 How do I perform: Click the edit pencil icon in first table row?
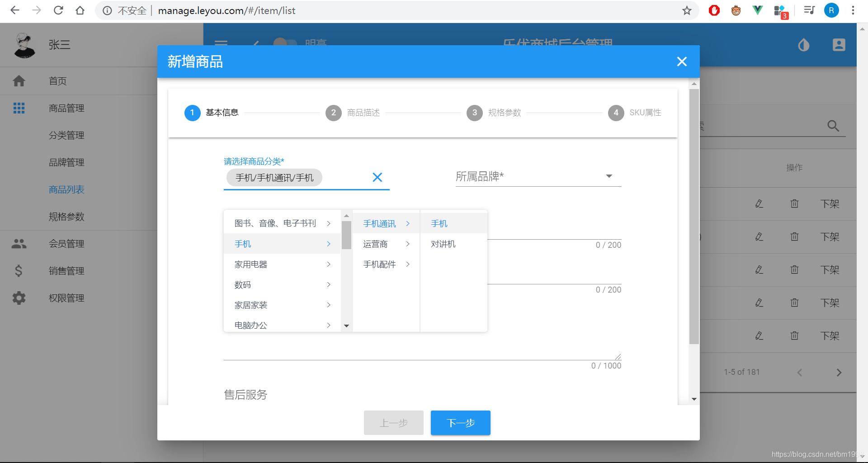pos(759,204)
